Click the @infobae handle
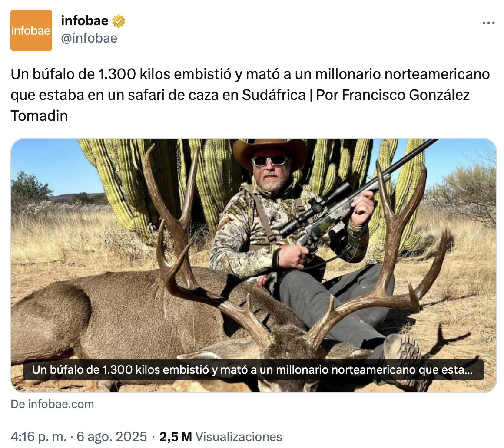504x448 pixels. [89, 38]
